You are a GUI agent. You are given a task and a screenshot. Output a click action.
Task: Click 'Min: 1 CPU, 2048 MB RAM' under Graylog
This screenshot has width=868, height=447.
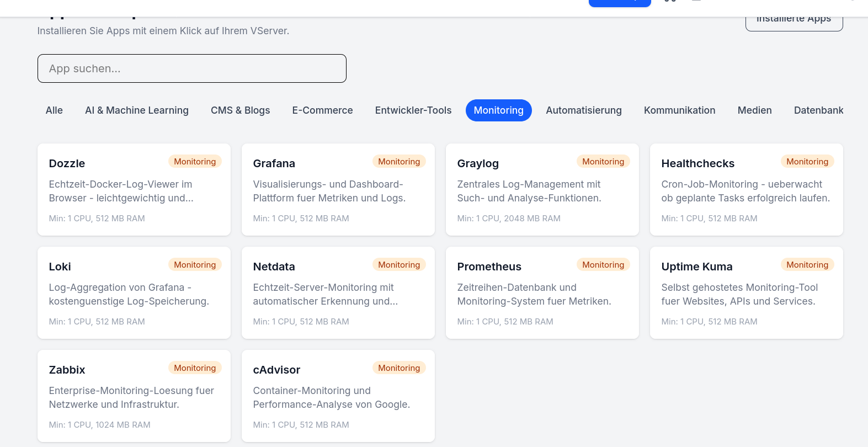509,219
